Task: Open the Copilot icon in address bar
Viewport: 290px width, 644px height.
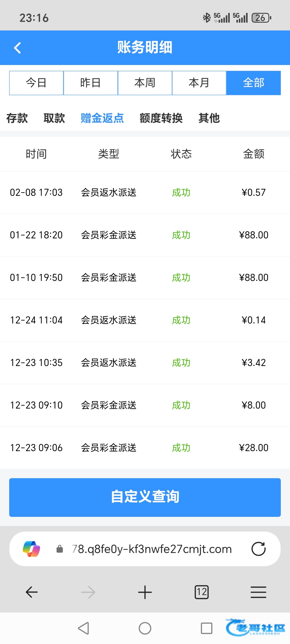Action: click(31, 549)
